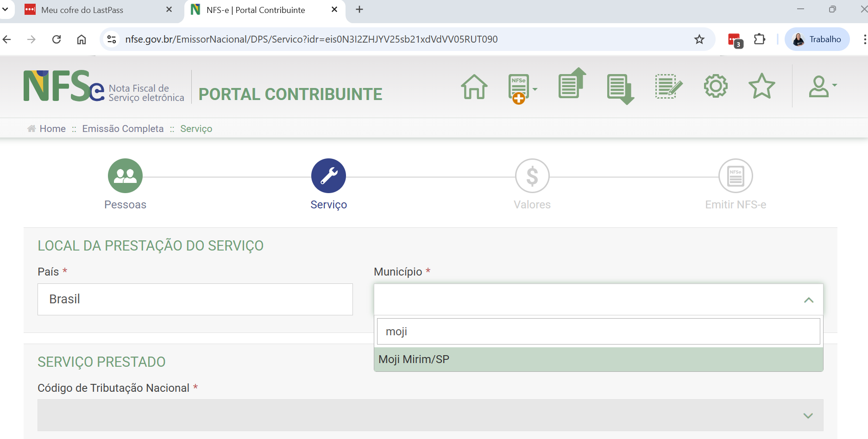Go to the Pessoas step
The image size is (868, 439).
125,176
